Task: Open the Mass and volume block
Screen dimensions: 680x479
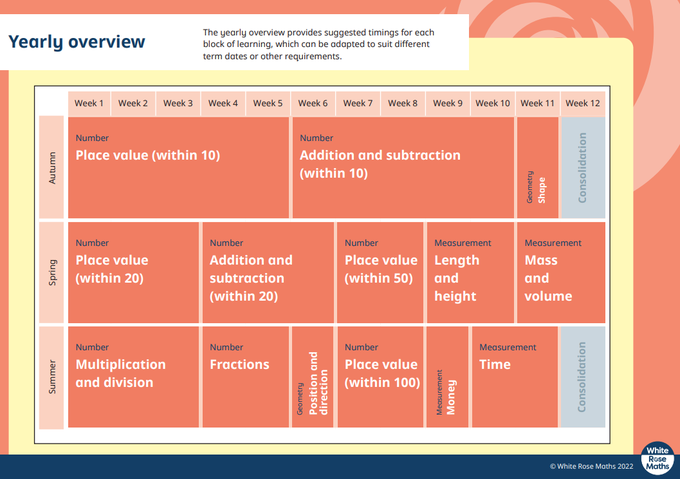Action: [x=561, y=272]
